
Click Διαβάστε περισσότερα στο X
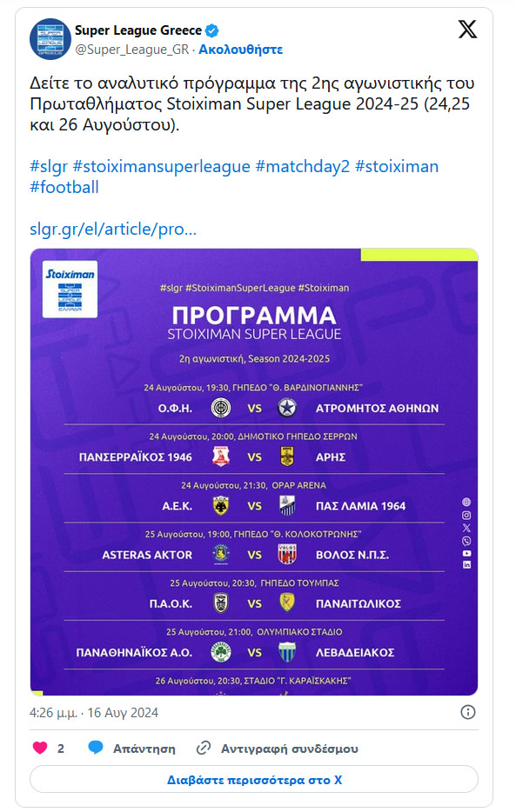[x=258, y=782]
